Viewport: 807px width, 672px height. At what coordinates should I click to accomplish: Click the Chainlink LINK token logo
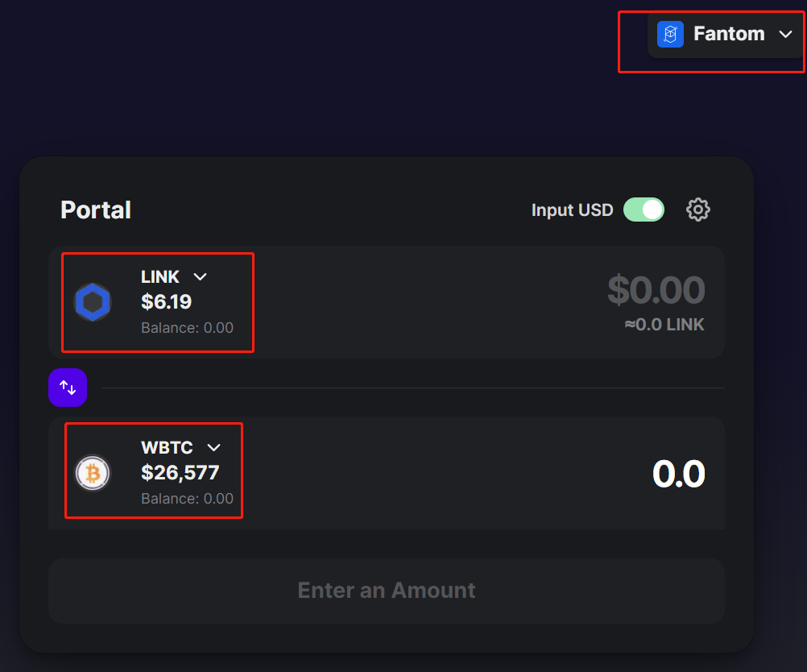(x=93, y=302)
